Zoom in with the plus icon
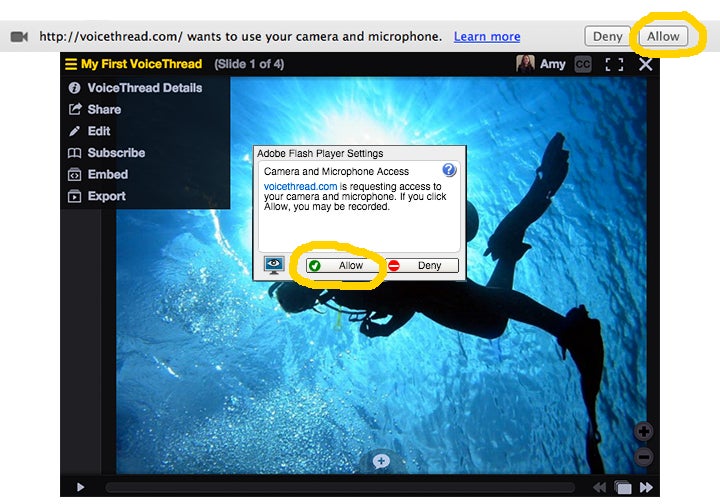This screenshot has height=504, width=720. coord(644,432)
